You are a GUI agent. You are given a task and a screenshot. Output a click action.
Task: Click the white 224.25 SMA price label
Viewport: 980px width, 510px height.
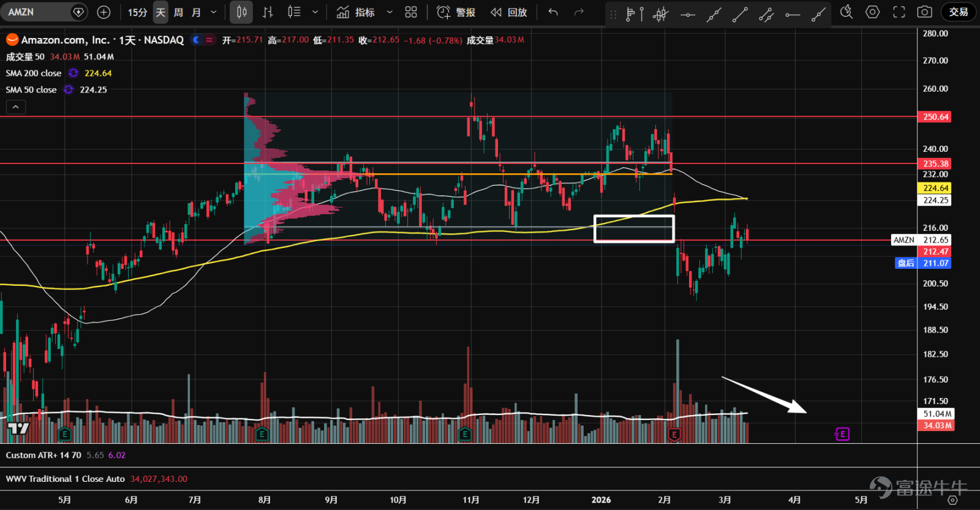click(x=936, y=200)
